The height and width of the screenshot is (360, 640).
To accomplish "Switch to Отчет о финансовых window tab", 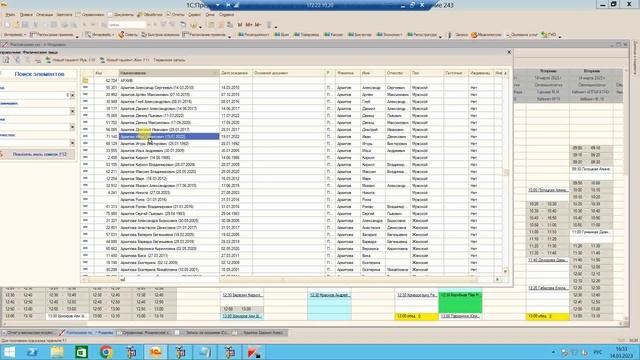I will point(29,333).
